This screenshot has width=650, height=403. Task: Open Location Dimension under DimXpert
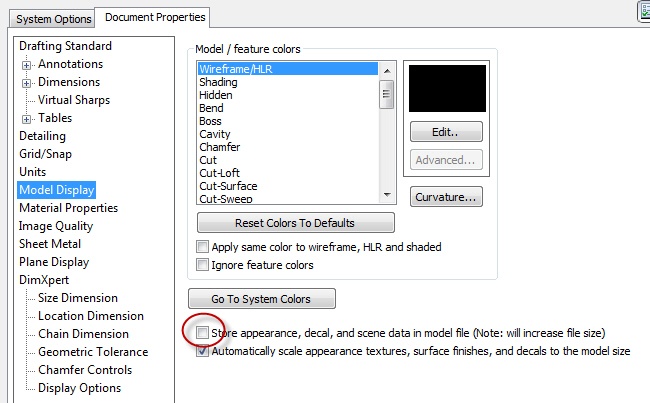point(91,316)
